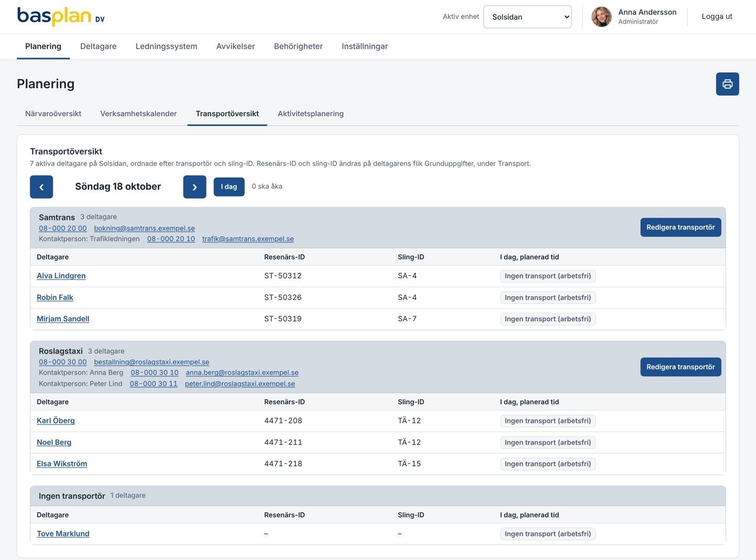Viewport: 756px width, 560px height.
Task: Open participant Alva Lindgren
Action: pyautogui.click(x=61, y=276)
